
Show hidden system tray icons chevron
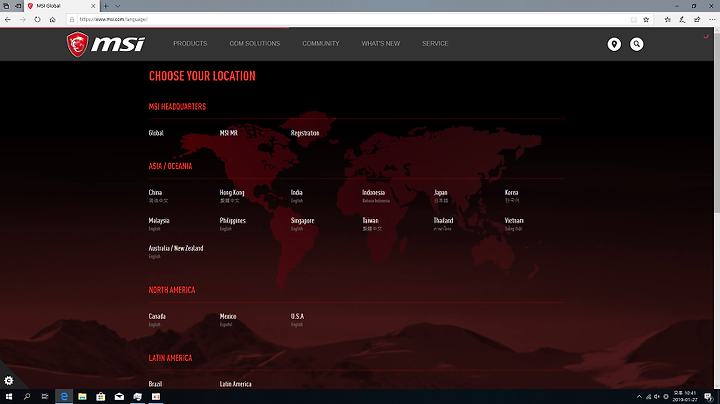(x=639, y=397)
